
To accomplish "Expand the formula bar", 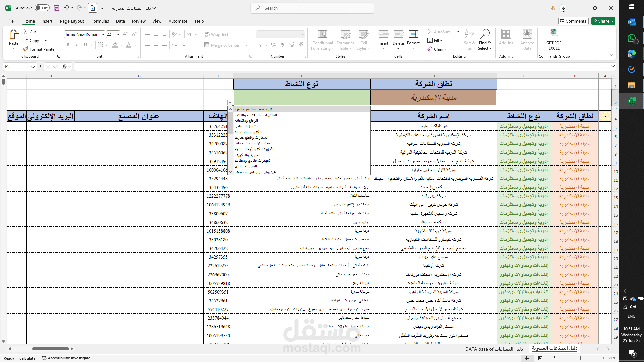I will pyautogui.click(x=613, y=66).
